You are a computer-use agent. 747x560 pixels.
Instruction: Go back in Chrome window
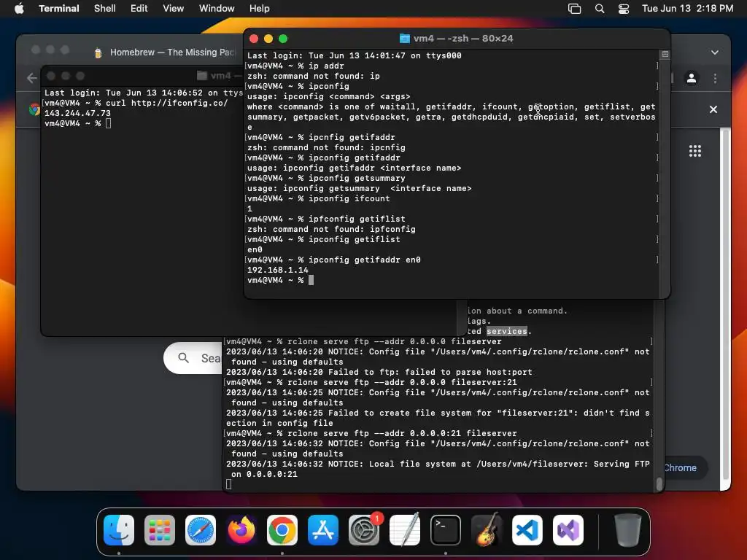[32, 78]
